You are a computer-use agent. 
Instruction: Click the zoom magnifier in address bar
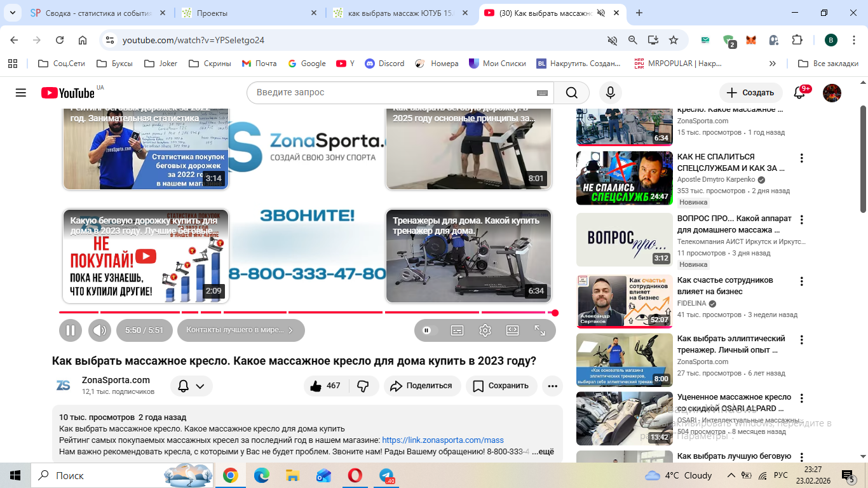coord(633,40)
